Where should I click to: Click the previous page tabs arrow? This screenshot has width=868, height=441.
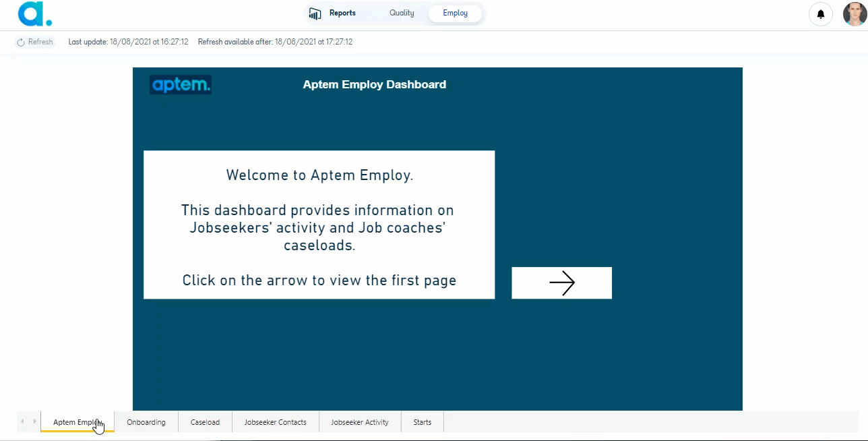coord(22,421)
